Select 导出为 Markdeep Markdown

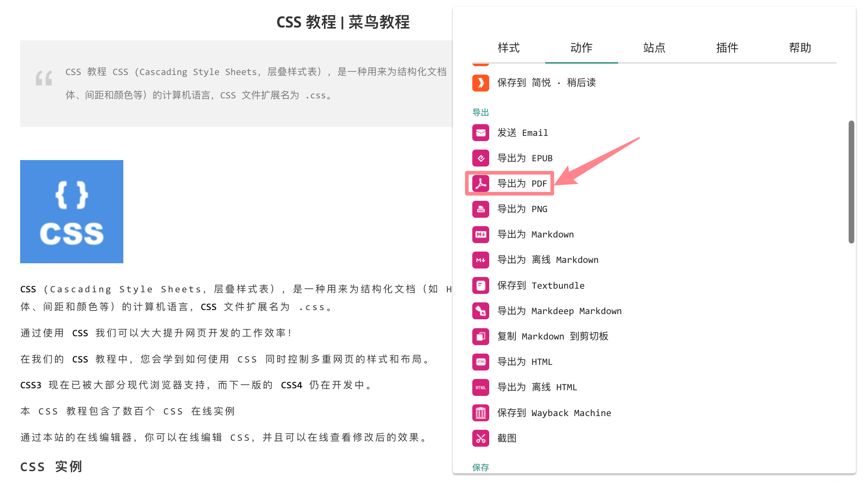pyautogui.click(x=560, y=311)
